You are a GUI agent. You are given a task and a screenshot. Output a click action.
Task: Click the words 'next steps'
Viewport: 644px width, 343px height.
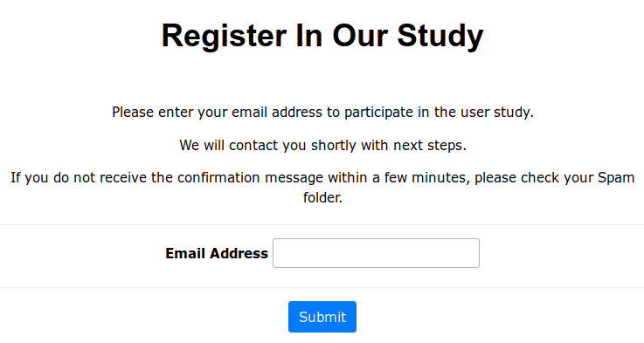click(x=429, y=145)
